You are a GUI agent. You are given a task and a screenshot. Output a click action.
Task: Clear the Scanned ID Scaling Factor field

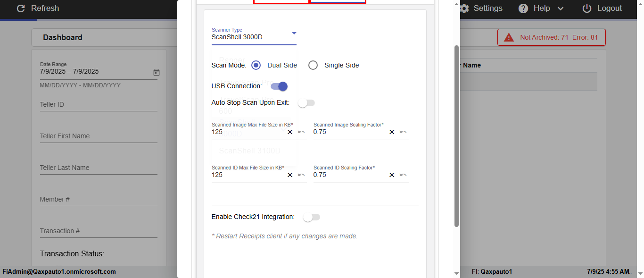(x=392, y=175)
